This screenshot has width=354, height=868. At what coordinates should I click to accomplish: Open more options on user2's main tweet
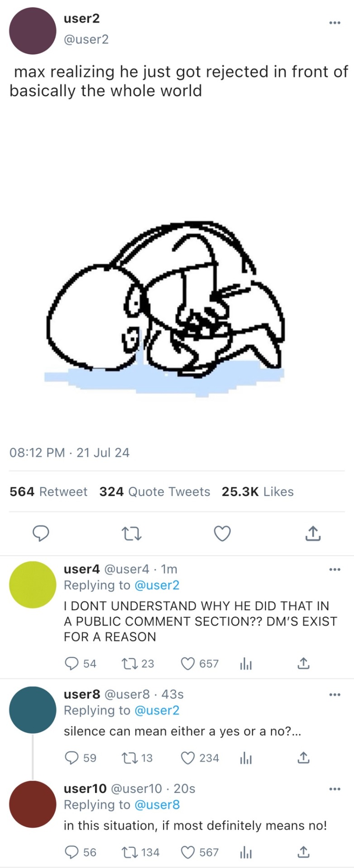pos(335,22)
